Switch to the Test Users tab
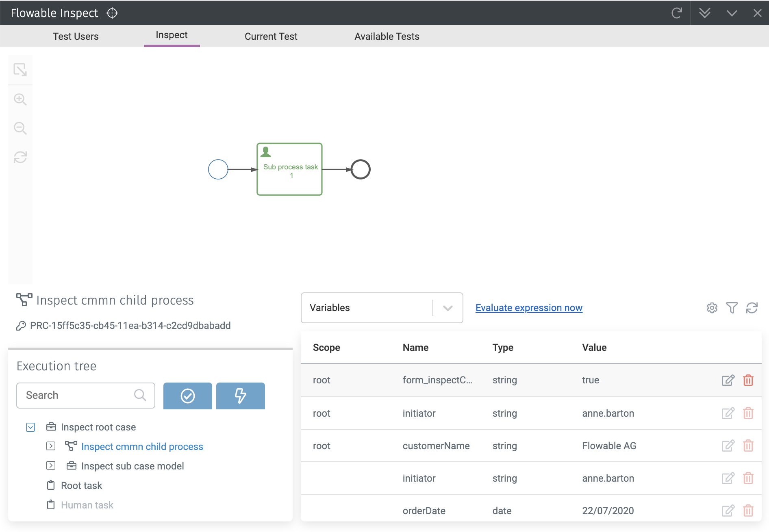Image resolution: width=769 pixels, height=532 pixels. pyautogui.click(x=76, y=37)
